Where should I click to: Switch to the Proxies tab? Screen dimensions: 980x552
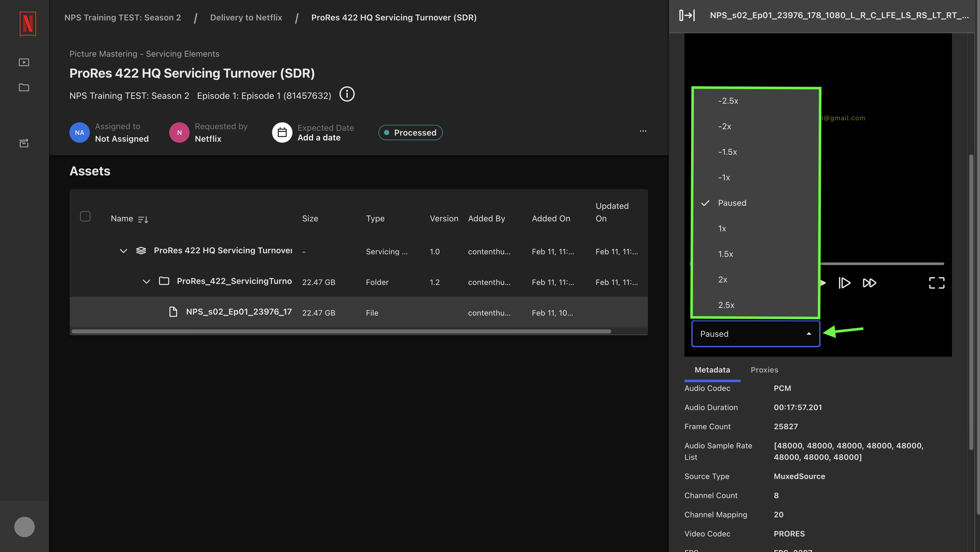point(764,370)
